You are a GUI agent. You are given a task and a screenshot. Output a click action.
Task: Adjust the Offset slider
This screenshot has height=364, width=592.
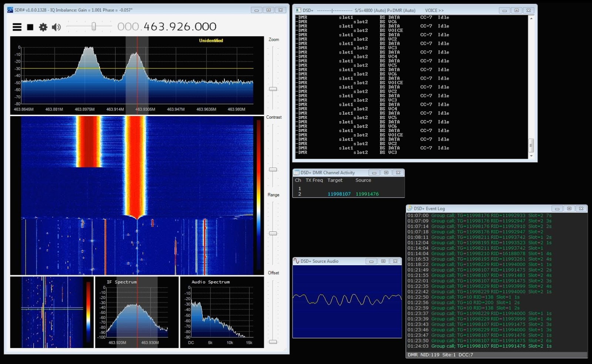pos(273,342)
